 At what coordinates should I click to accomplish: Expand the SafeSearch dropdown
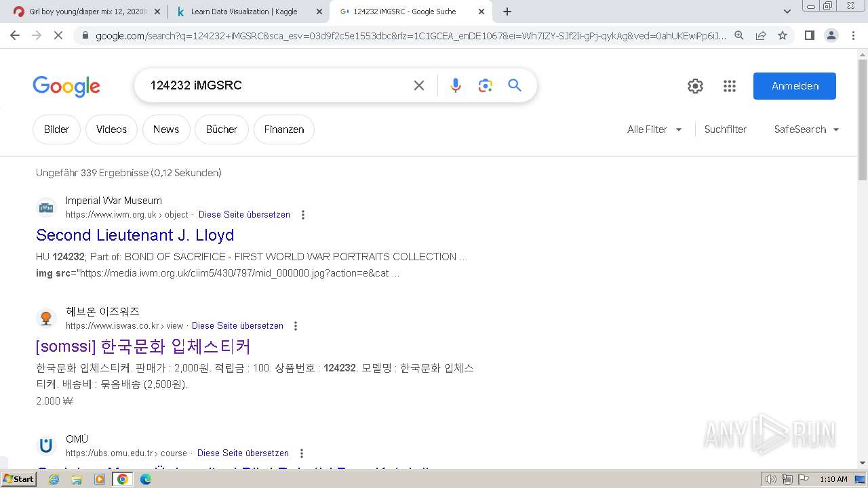tap(806, 129)
